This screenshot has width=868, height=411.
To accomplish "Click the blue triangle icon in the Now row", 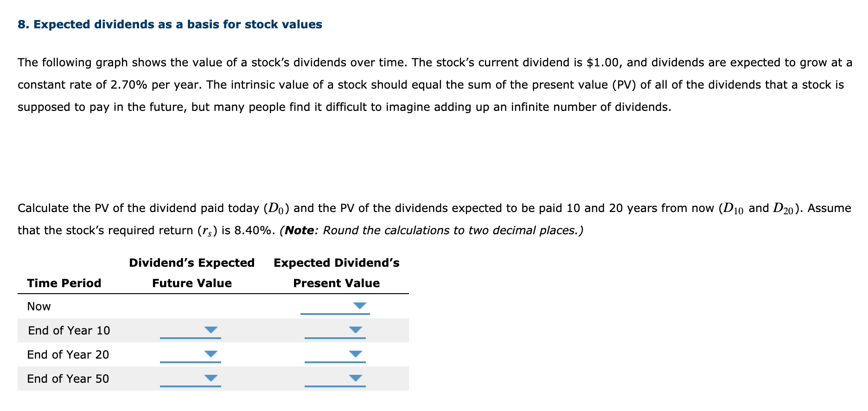I will coord(359,306).
